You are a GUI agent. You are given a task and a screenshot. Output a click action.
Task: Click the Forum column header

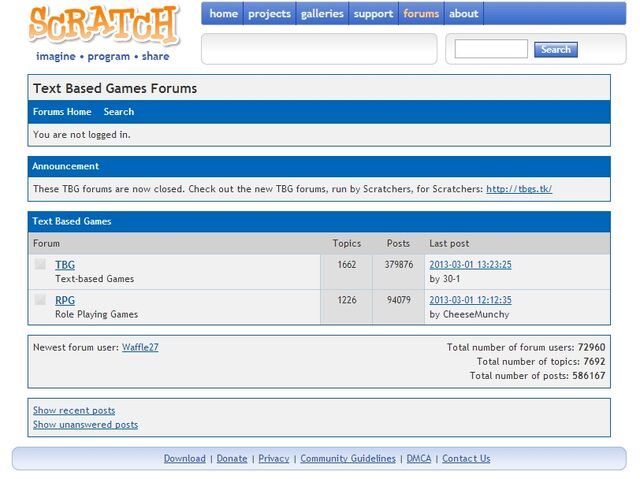pos(46,244)
